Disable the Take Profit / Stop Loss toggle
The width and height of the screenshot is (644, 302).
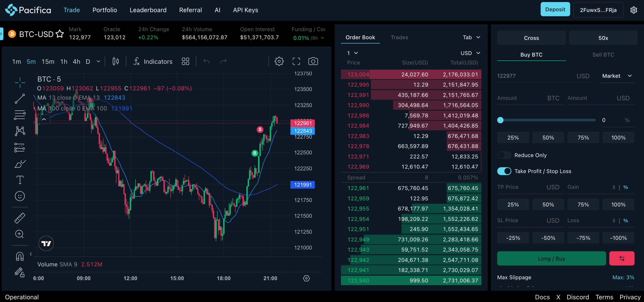coord(504,171)
